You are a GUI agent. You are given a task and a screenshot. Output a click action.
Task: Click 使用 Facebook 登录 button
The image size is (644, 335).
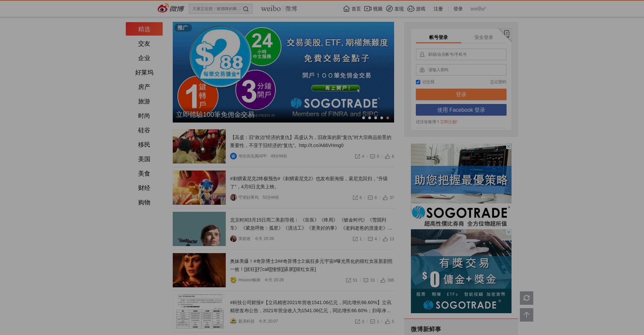click(461, 110)
